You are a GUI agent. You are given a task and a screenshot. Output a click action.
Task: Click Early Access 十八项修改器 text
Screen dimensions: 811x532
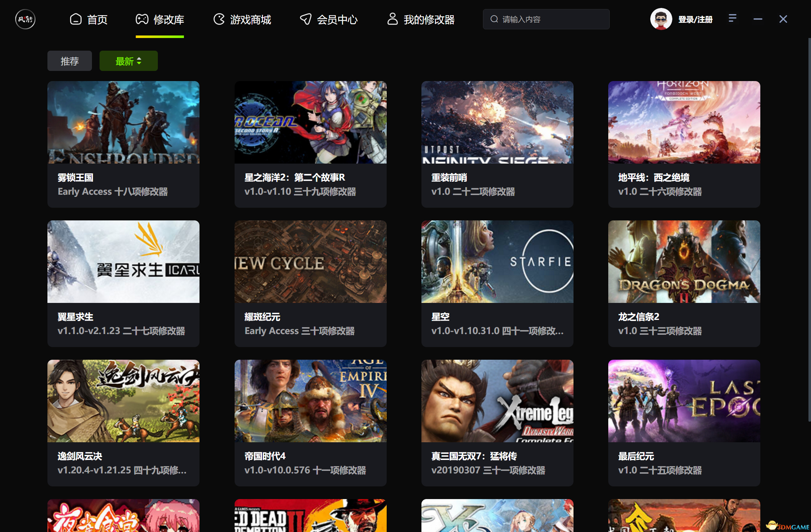113,191
